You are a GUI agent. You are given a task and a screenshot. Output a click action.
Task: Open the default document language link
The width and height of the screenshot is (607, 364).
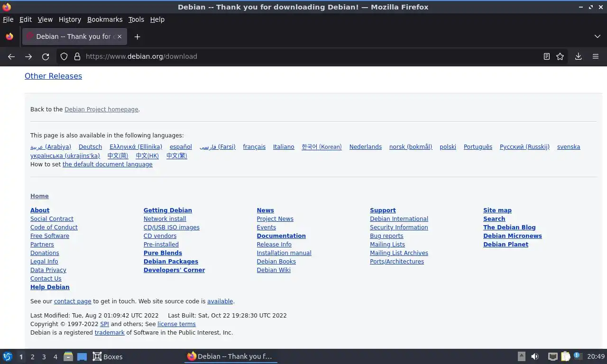[108, 164]
